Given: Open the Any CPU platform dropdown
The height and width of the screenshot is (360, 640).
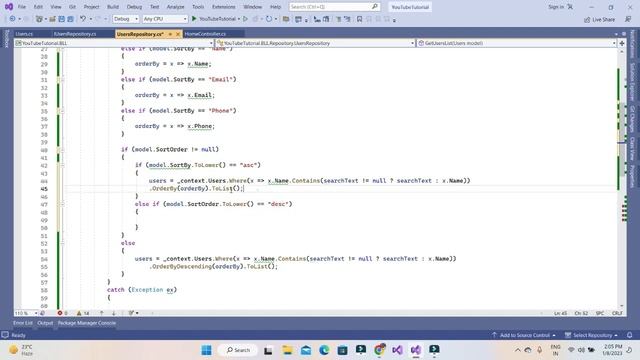Looking at the screenshot, I should pos(165,19).
